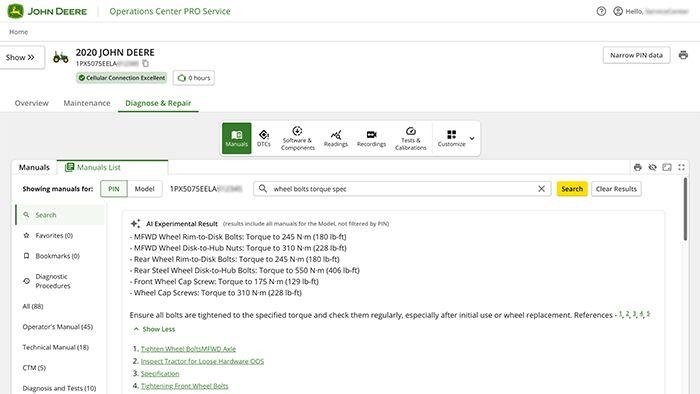Open the help question mark icon
This screenshot has width=700, height=394.
pyautogui.click(x=601, y=11)
